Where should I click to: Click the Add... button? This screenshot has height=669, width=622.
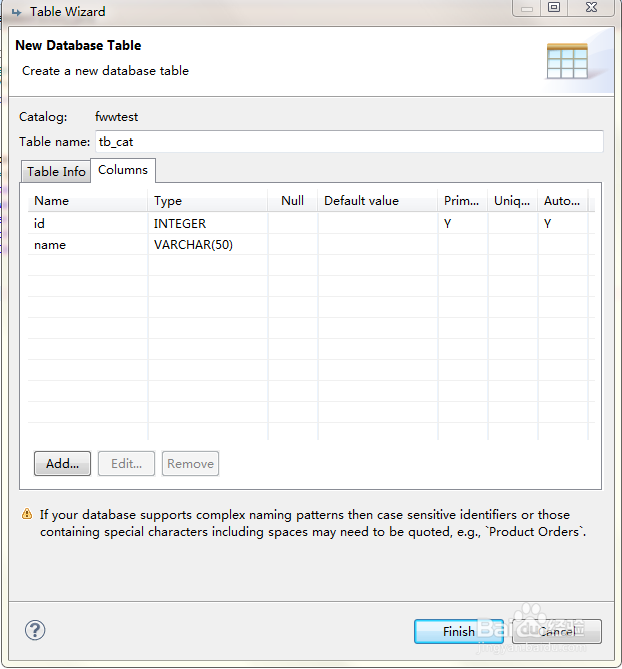click(62, 463)
